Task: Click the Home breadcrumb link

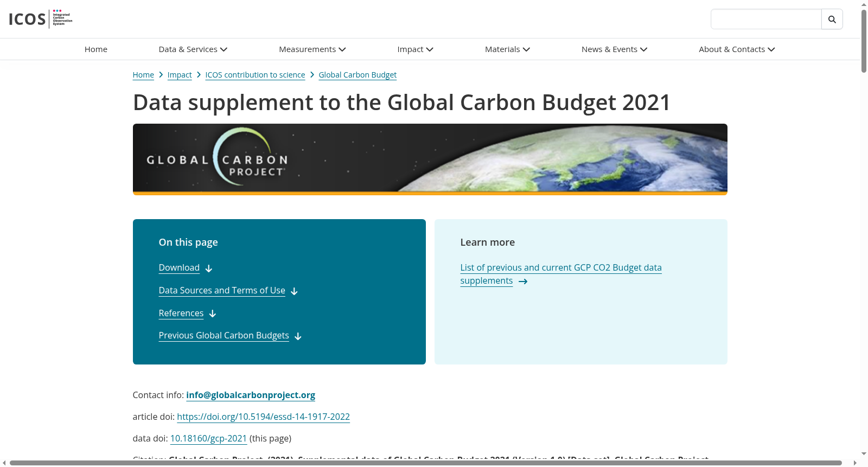Action: 143,75
